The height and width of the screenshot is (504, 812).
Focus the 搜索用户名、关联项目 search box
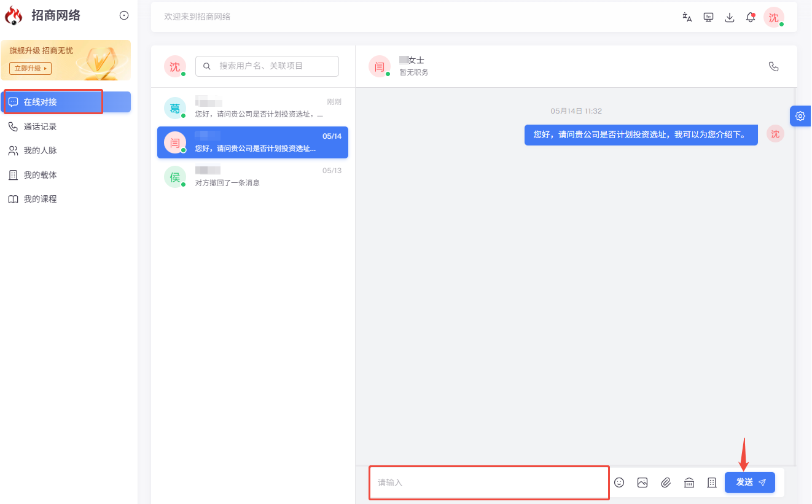267,66
